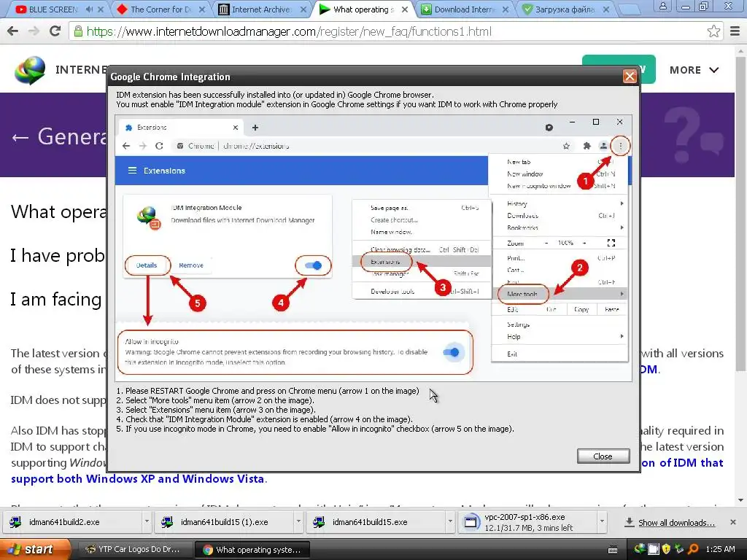Open the on-screen keyboard tray icon
Image resolution: width=747 pixels, height=560 pixels.
(x=613, y=550)
